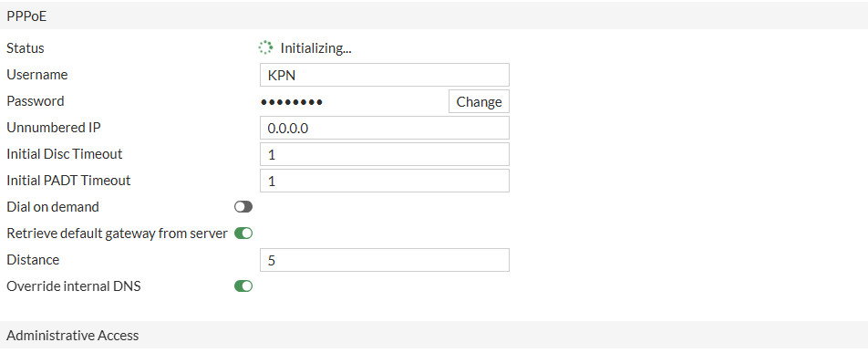Select the Unnumbered IP input field

(384, 128)
